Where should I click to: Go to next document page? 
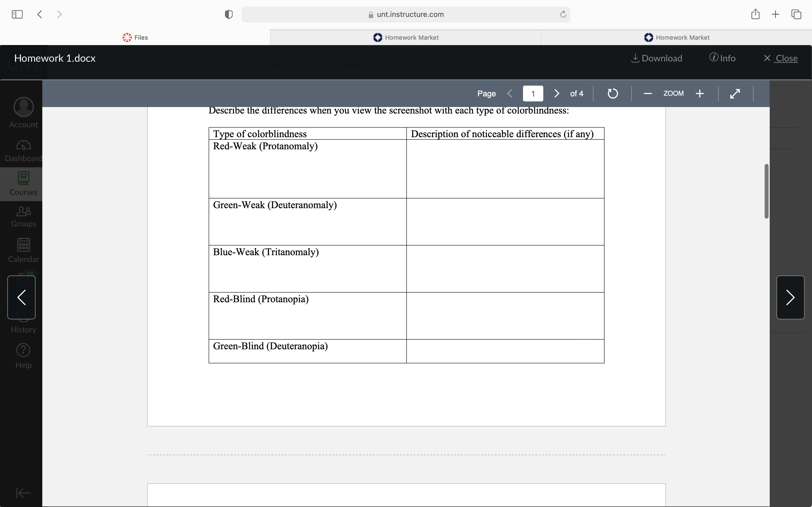tap(556, 94)
